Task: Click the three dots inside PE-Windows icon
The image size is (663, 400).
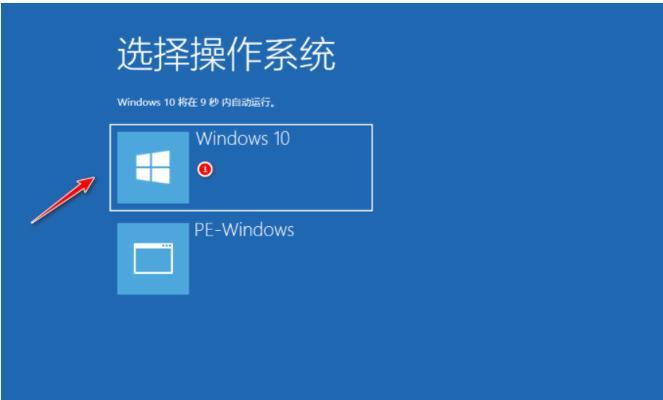Action: tap(167, 245)
